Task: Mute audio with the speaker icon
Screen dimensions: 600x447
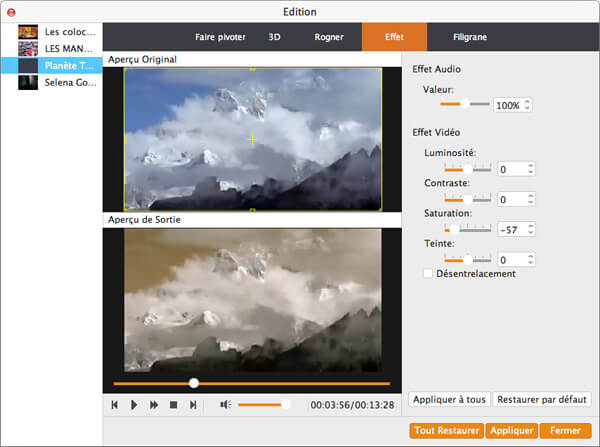Action: (x=225, y=405)
